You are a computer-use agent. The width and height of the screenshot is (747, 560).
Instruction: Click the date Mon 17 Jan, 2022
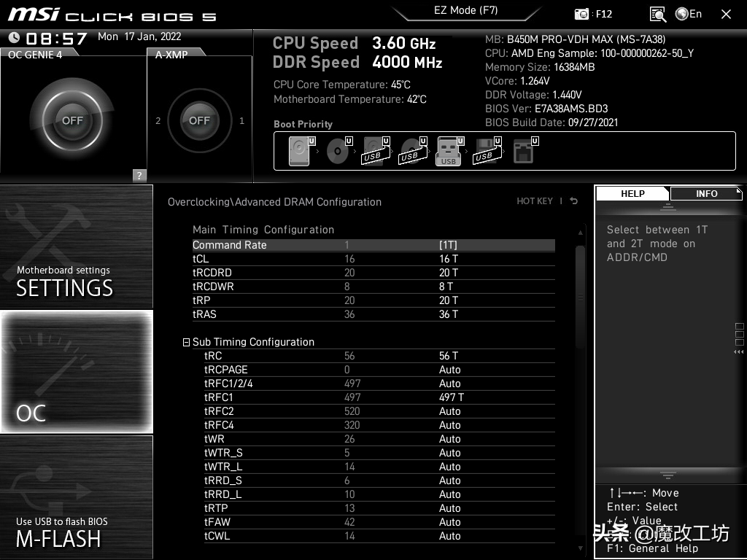[x=139, y=36]
